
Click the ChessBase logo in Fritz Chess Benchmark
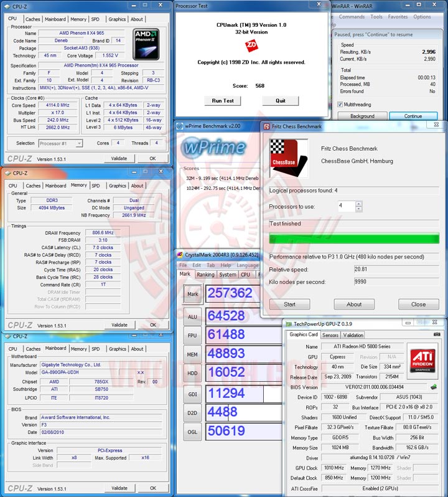point(289,158)
